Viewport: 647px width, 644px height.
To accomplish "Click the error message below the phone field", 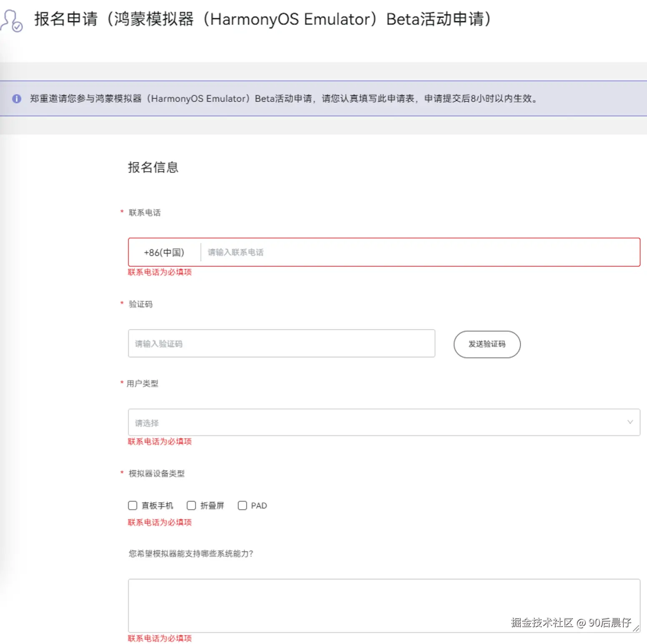I will pyautogui.click(x=160, y=272).
